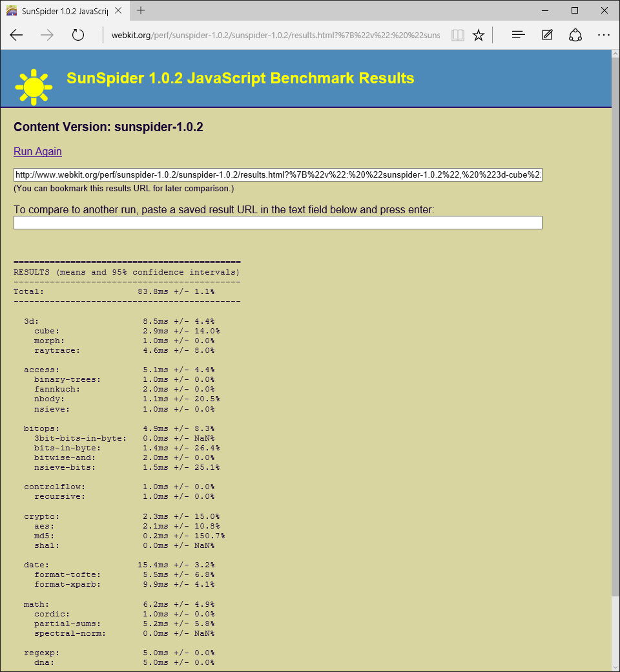The image size is (620, 672).
Task: Click the 'aes:' result row
Action: pyautogui.click(x=127, y=526)
